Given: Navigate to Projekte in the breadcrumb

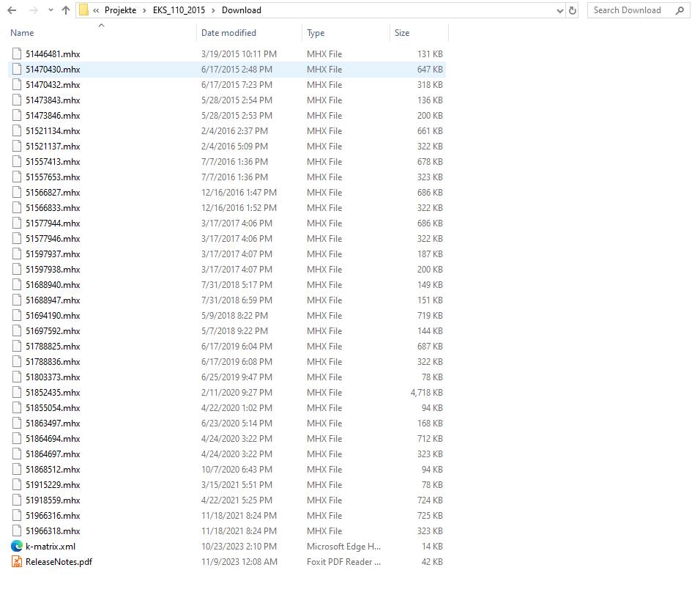Looking at the screenshot, I should (x=121, y=10).
